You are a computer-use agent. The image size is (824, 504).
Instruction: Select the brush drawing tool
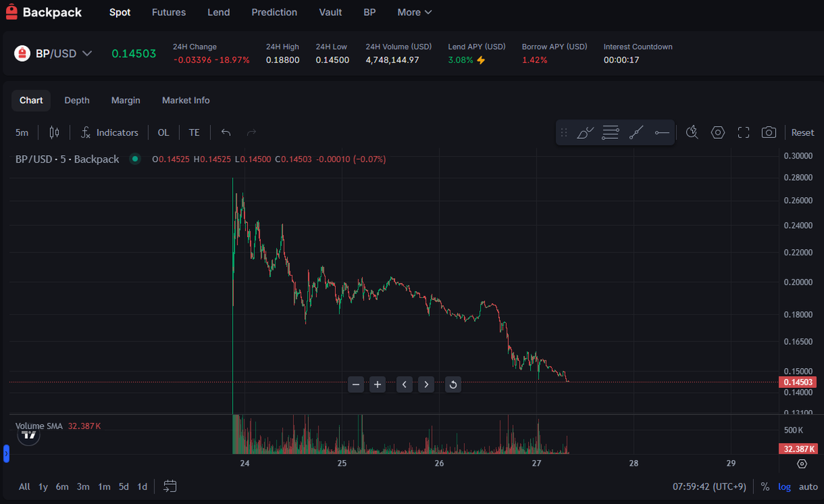click(x=586, y=133)
